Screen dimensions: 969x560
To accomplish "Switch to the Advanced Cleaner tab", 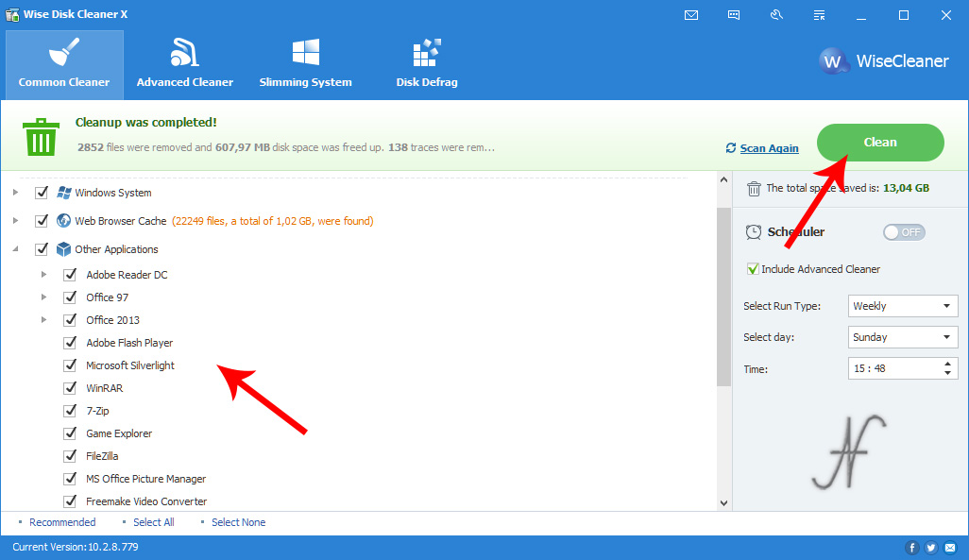I will (185, 65).
